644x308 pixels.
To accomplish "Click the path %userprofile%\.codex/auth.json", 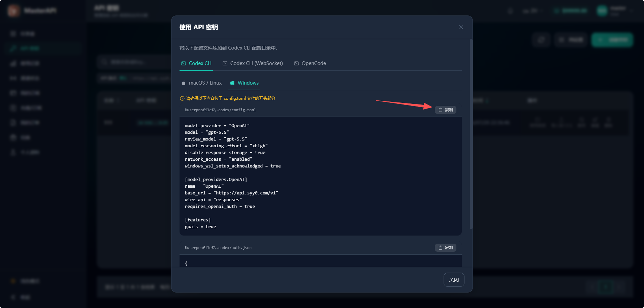I will (x=218, y=248).
